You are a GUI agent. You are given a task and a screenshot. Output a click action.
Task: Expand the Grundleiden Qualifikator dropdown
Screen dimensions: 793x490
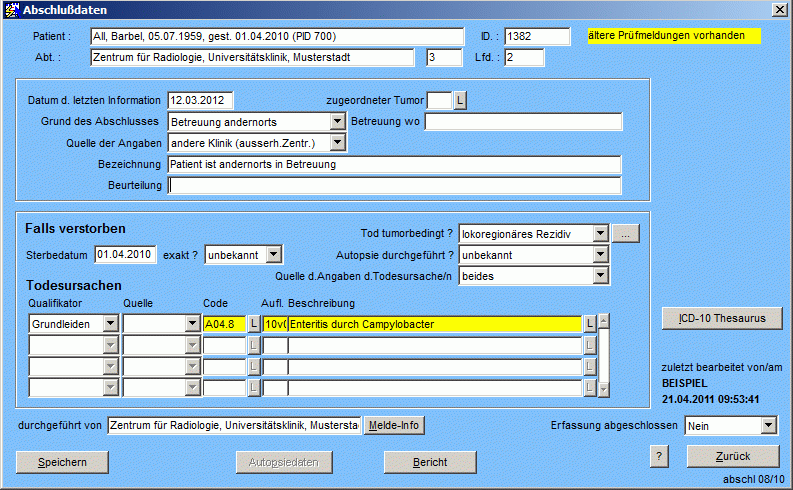click(110, 323)
